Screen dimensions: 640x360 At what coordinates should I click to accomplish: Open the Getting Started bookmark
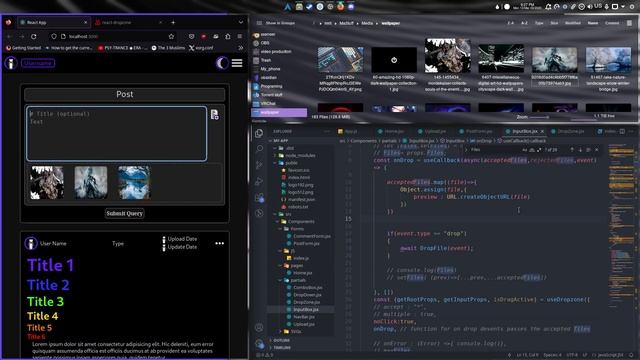24,48
